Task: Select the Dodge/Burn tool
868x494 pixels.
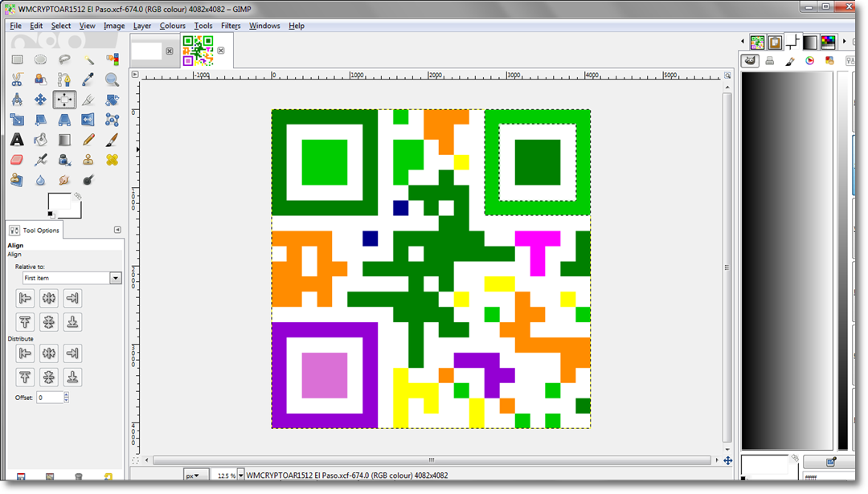Action: (x=88, y=180)
